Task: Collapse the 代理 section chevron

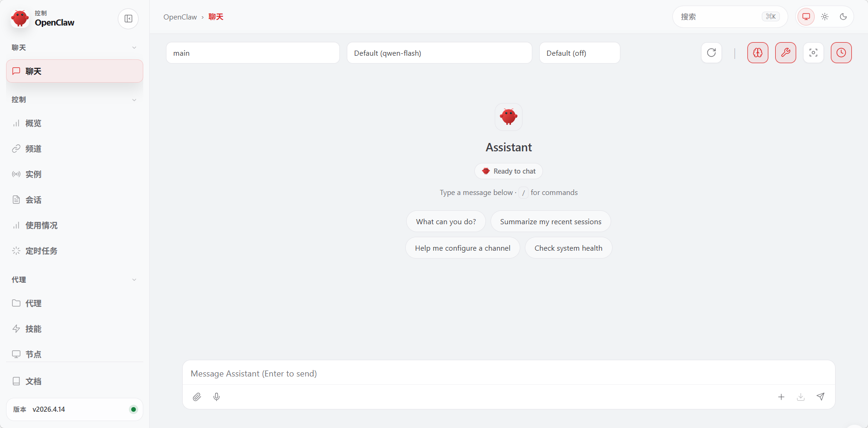Action: [134, 280]
